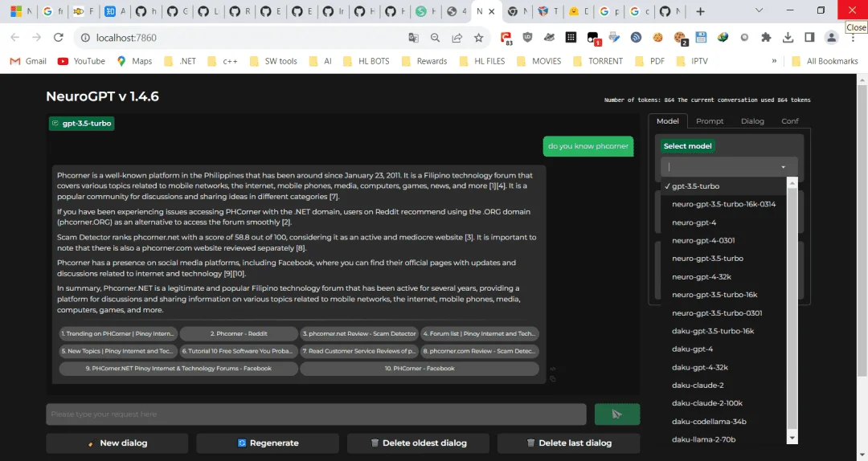Open the tab search chevron
Screen dimensions: 868x461
coord(759,10)
